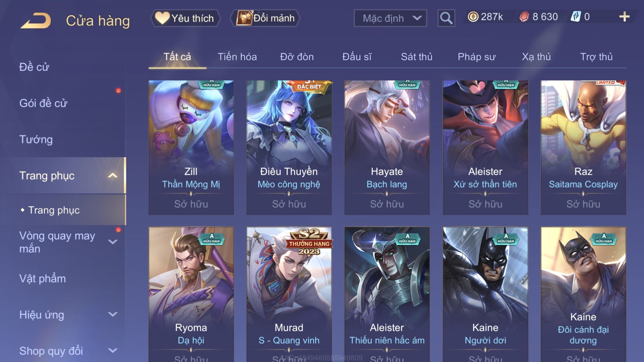Open Đổi mảnh fragment exchange
This screenshot has width=644, height=362.
click(x=265, y=18)
